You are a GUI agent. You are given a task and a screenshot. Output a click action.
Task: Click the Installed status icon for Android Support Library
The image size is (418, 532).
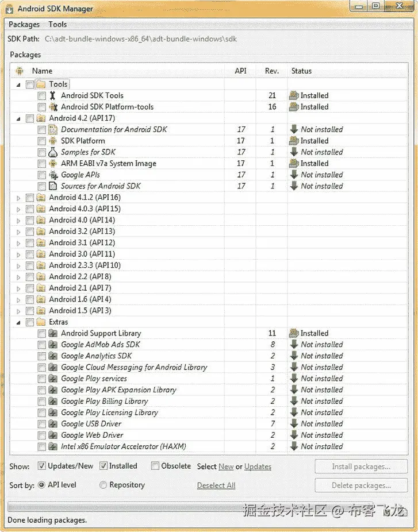[294, 333]
